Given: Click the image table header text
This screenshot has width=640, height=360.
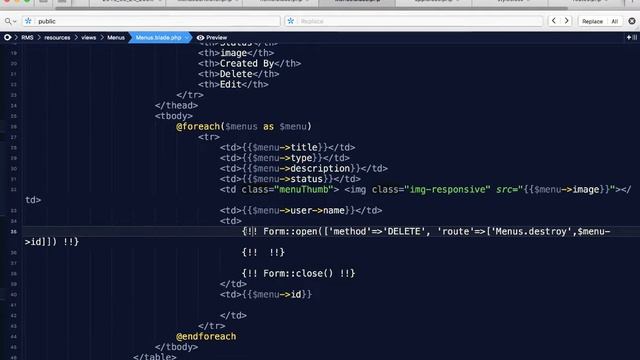Looking at the screenshot, I should tap(233, 53).
